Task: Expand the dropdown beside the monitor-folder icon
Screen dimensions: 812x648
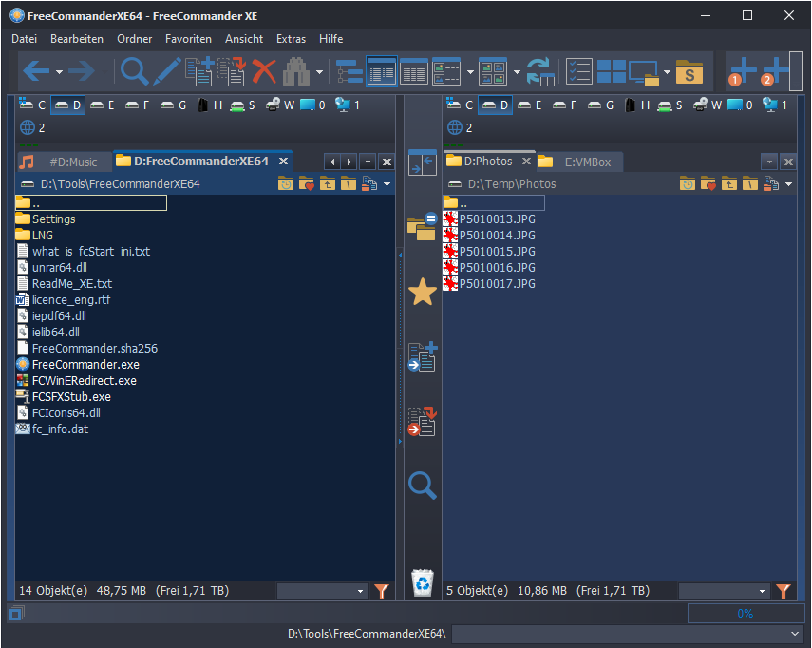Action: 667,72
